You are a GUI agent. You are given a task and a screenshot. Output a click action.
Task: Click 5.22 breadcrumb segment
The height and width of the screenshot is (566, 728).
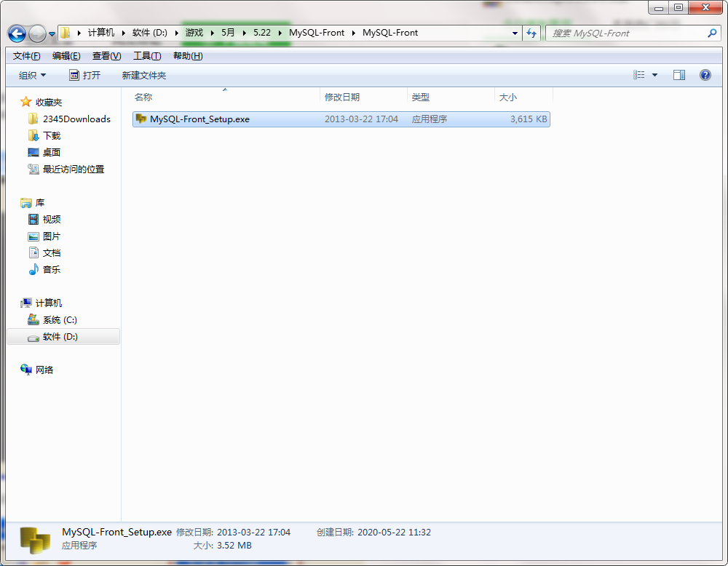pyautogui.click(x=262, y=33)
